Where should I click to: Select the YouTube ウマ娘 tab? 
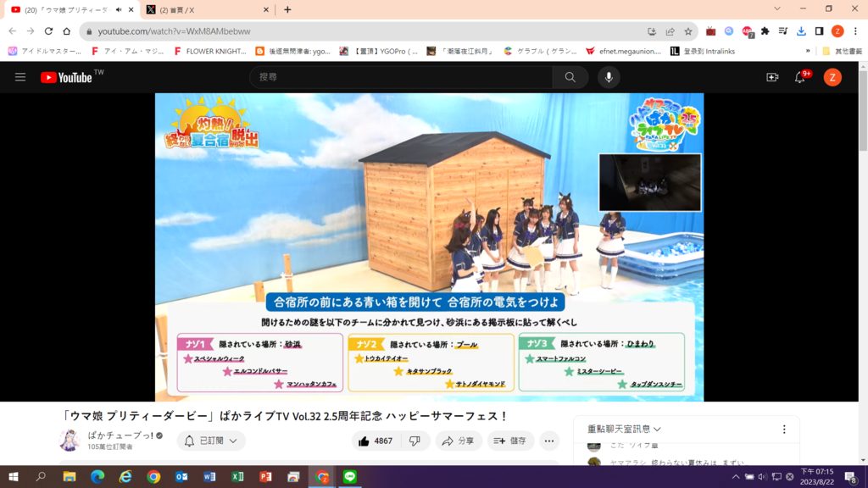pos(72,10)
